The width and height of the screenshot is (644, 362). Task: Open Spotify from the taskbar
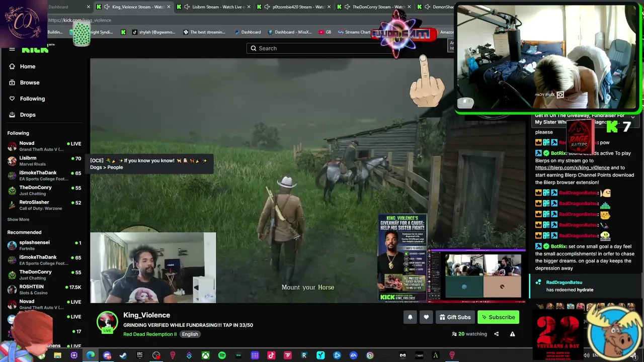(x=222, y=355)
